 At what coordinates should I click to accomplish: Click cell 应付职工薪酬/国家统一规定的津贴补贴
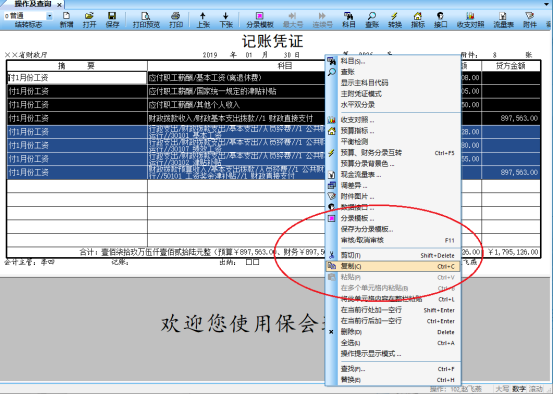[236, 91]
